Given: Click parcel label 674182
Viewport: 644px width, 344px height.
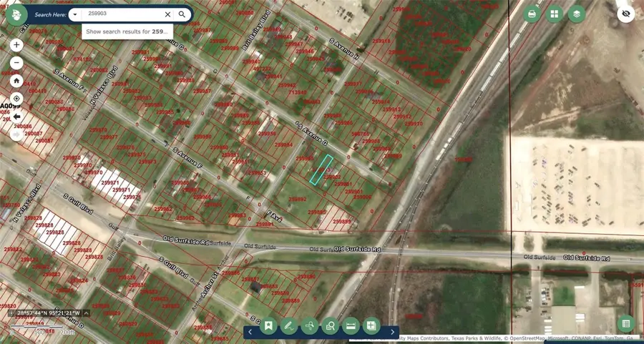Looking at the screenshot, I should [82, 59].
